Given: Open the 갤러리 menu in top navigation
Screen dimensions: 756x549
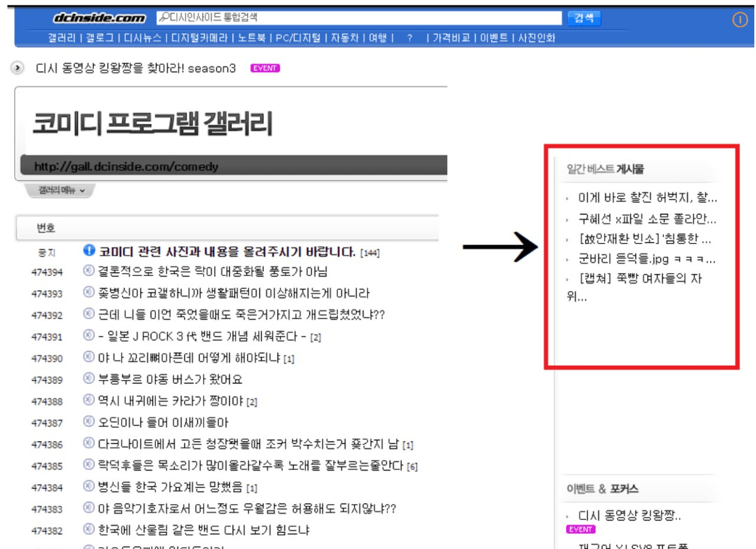Looking at the screenshot, I should 61,38.
